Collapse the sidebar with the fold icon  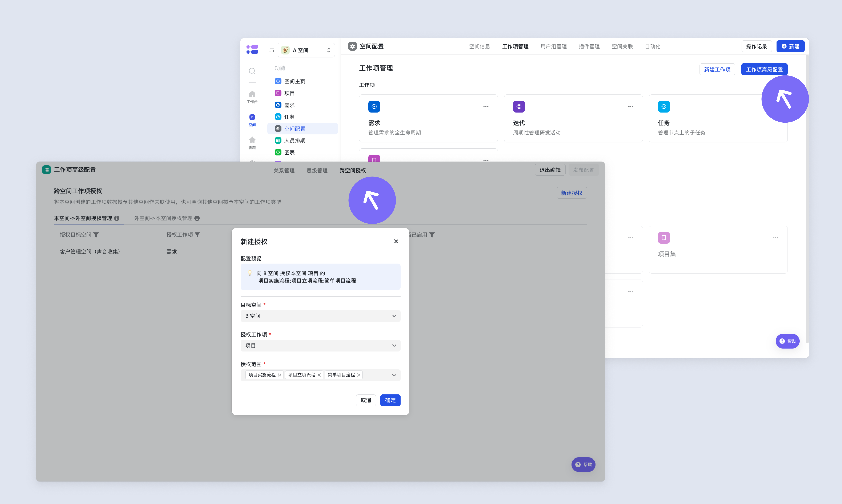click(272, 50)
